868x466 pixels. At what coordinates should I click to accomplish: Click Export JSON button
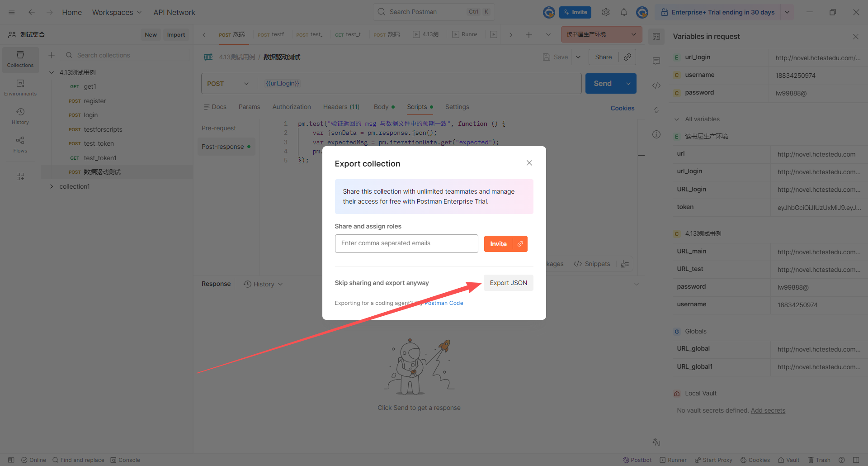pyautogui.click(x=508, y=283)
